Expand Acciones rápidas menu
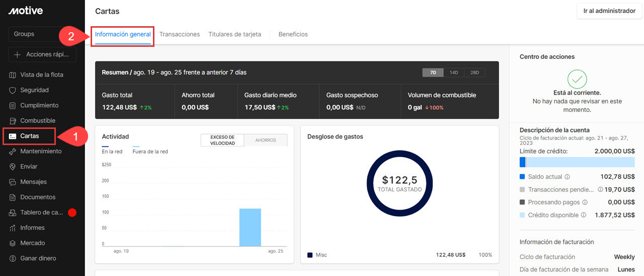The width and height of the screenshot is (644, 276). coord(42,54)
